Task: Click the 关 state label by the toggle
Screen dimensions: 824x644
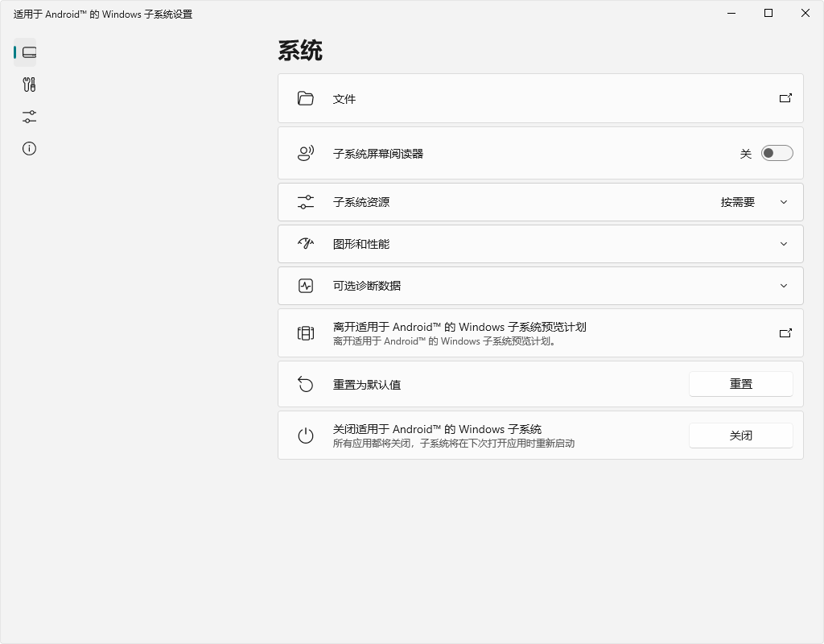Action: coord(746,154)
